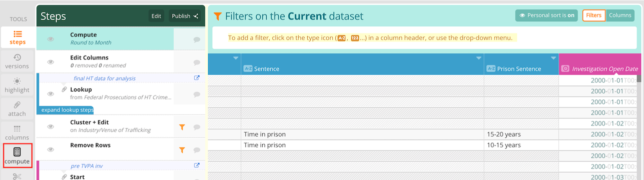Select the highlight tool
The height and width of the screenshot is (180, 644).
click(18, 85)
